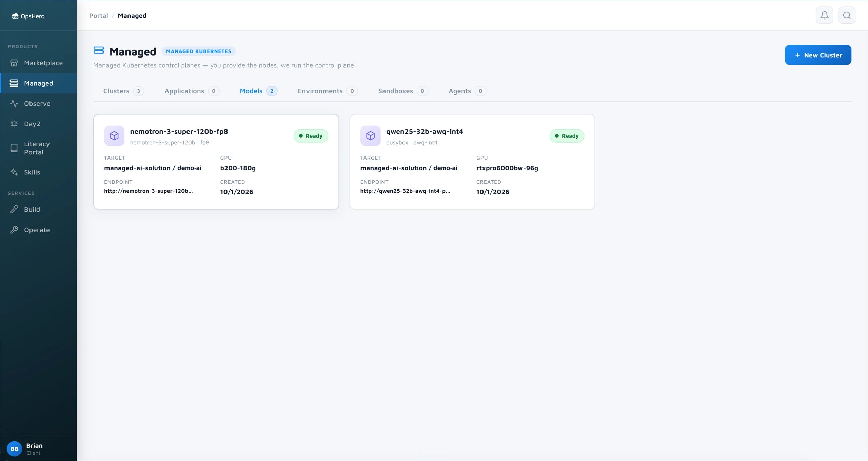Image resolution: width=868 pixels, height=461 pixels.
Task: Open the Build service
Action: (x=38, y=210)
